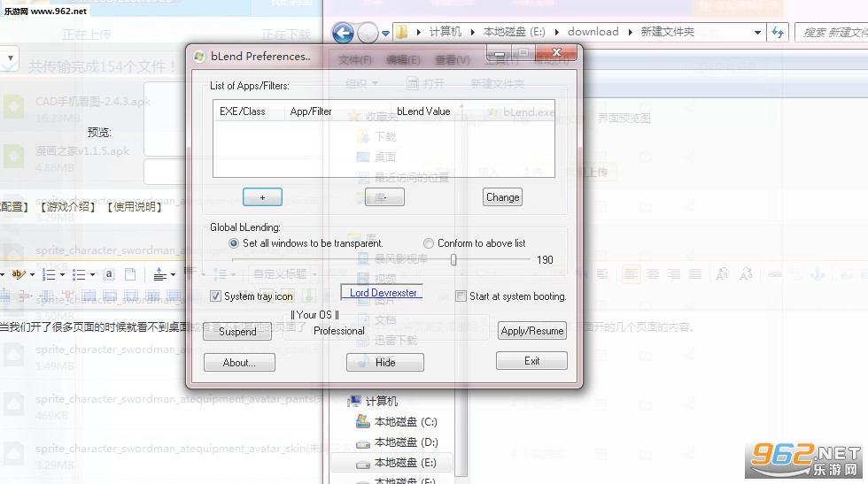Close the bLend Preferences window
The width and height of the screenshot is (868, 484).
tap(557, 52)
